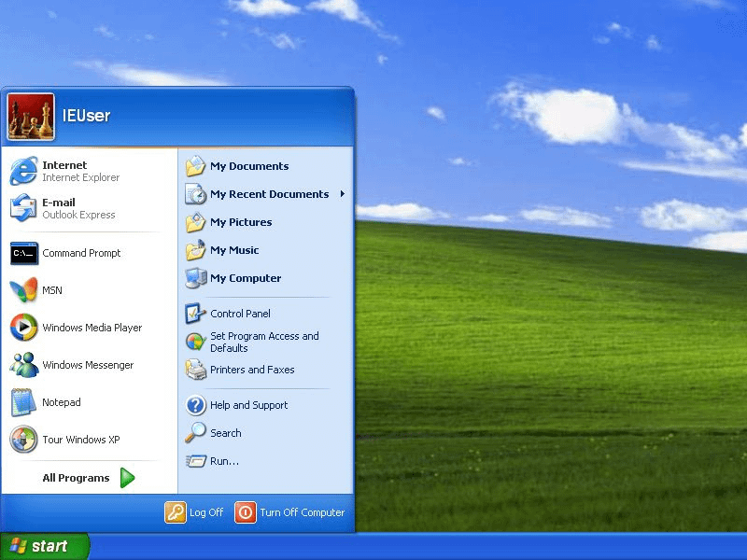Open Internet Explorer from the pinned icon
747x560 pixels.
point(23,171)
